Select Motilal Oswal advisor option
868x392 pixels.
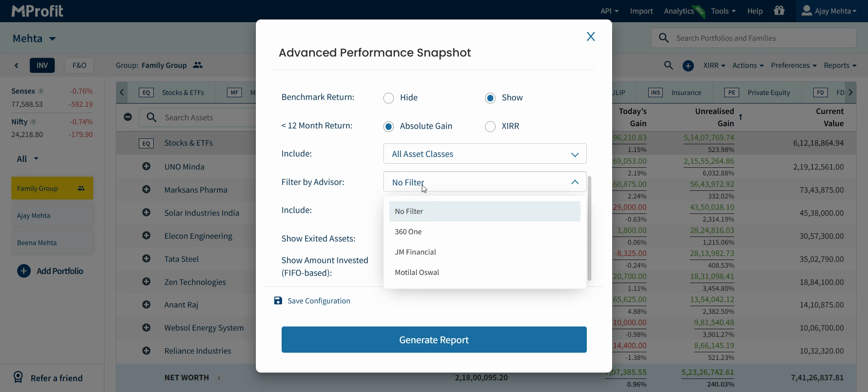[x=485, y=273]
